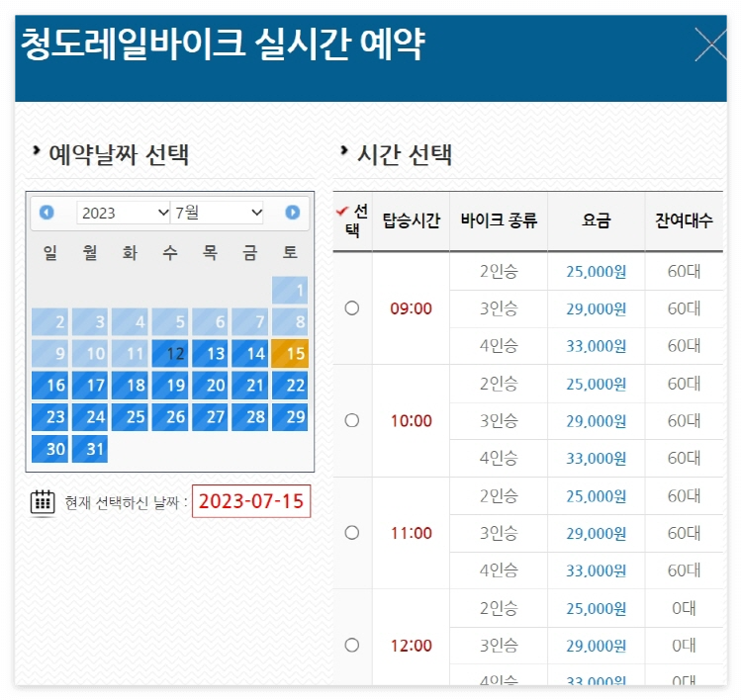Select the 11:00 boarding time radio button
The height and width of the screenshot is (700, 742).
point(351,533)
